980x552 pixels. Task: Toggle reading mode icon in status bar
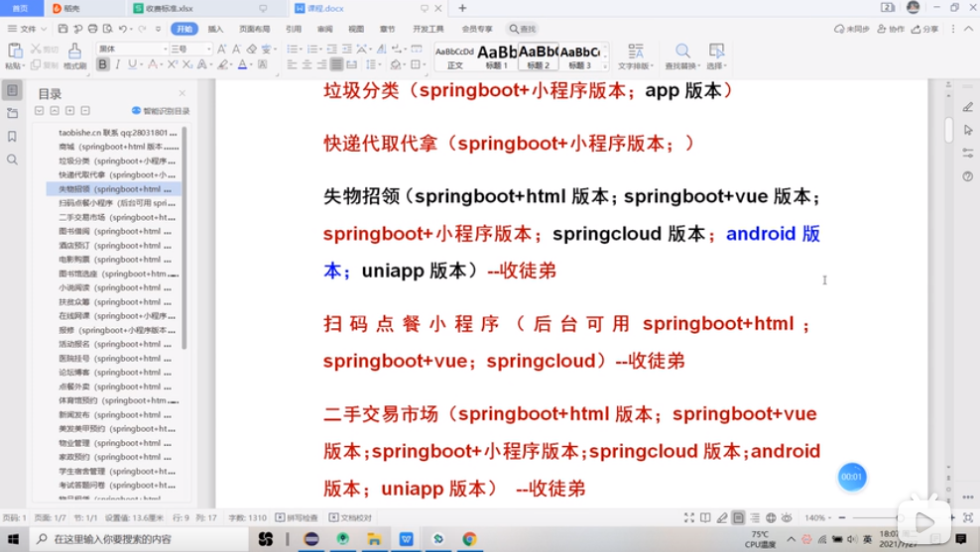pyautogui.click(x=705, y=517)
